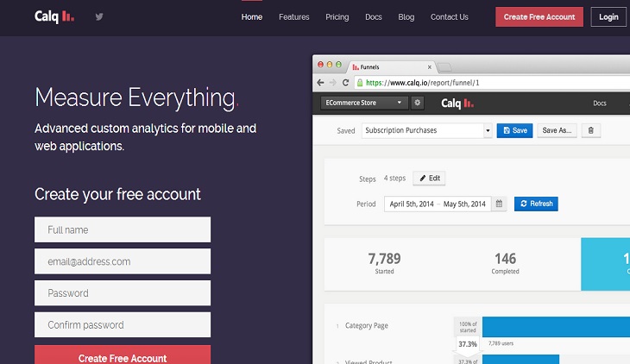The image size is (630, 364).
Task: Click the 4 steps label
Action: tap(394, 178)
